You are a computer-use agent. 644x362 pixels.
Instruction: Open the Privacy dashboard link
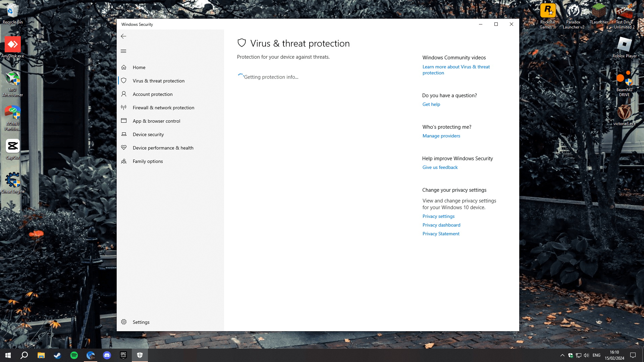tap(441, 225)
